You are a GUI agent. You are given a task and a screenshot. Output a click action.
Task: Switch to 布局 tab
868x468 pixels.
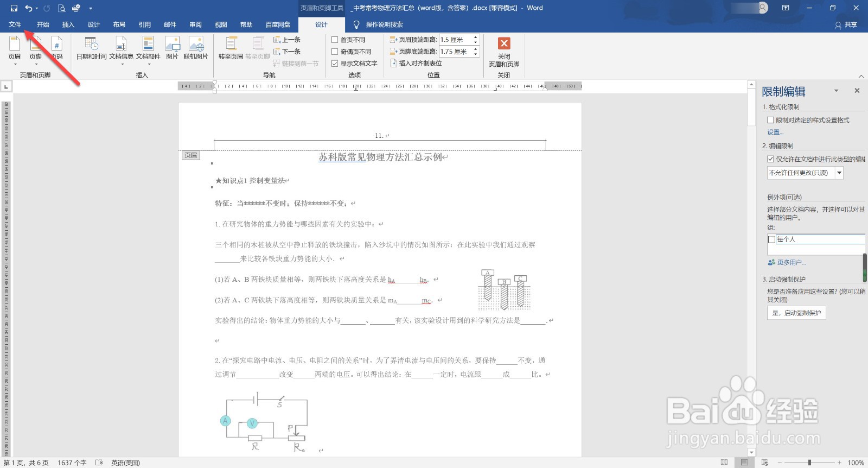[119, 24]
